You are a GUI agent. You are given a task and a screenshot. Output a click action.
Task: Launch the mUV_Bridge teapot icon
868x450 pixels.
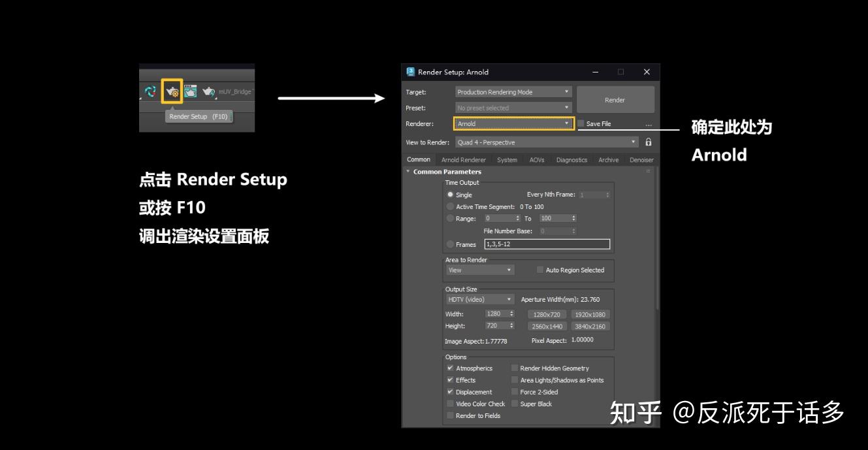[209, 91]
